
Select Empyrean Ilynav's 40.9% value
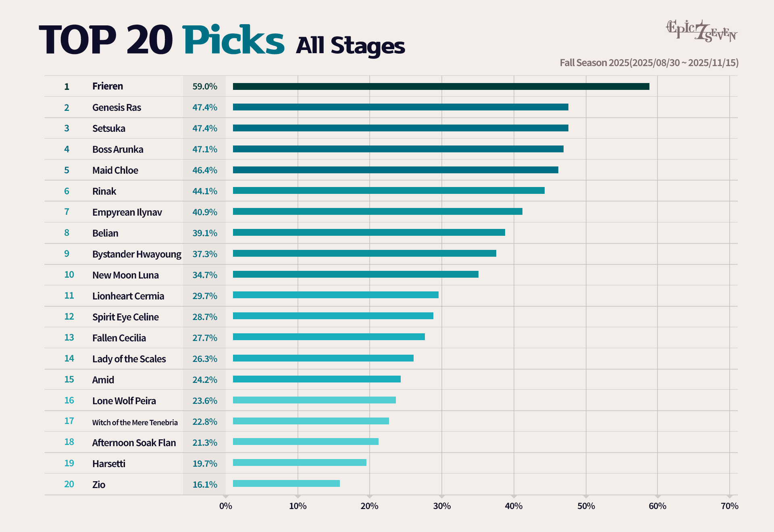click(x=204, y=212)
